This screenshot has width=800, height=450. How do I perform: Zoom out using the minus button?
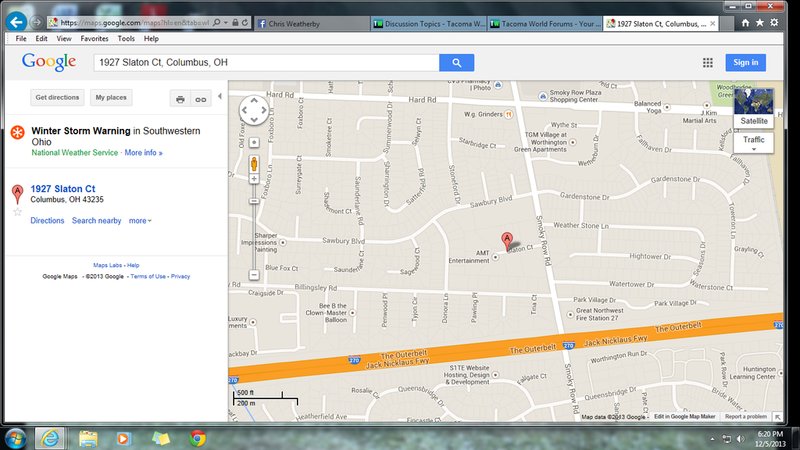pyautogui.click(x=254, y=275)
